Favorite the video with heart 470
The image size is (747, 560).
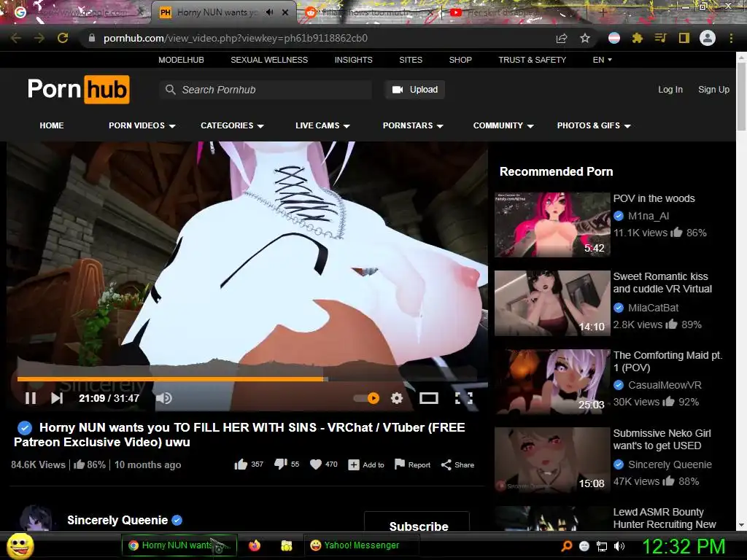pos(323,464)
